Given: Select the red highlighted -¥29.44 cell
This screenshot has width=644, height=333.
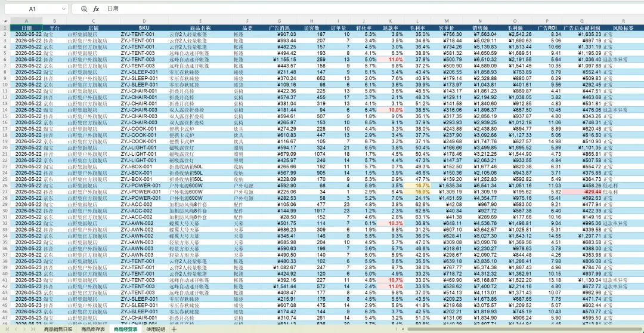Looking at the screenshot, I should pyautogui.click(x=582, y=192).
